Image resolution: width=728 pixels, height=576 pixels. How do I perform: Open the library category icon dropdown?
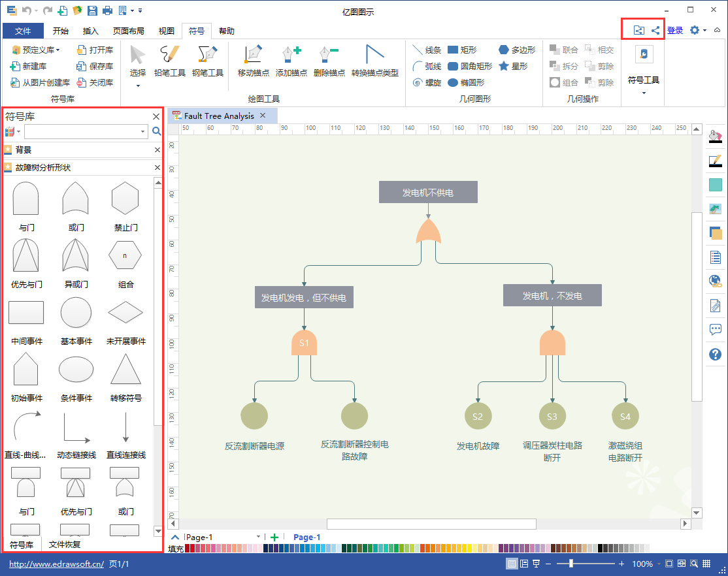(18, 132)
